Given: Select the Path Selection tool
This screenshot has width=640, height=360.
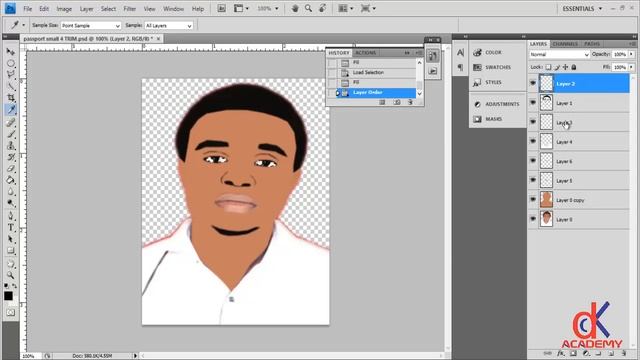Looking at the screenshot, I should [x=11, y=239].
